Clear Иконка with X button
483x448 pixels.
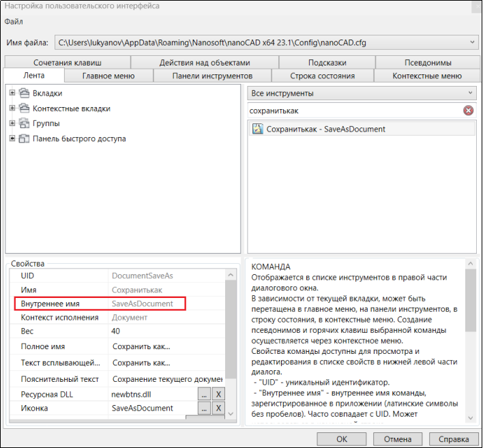[x=218, y=408]
